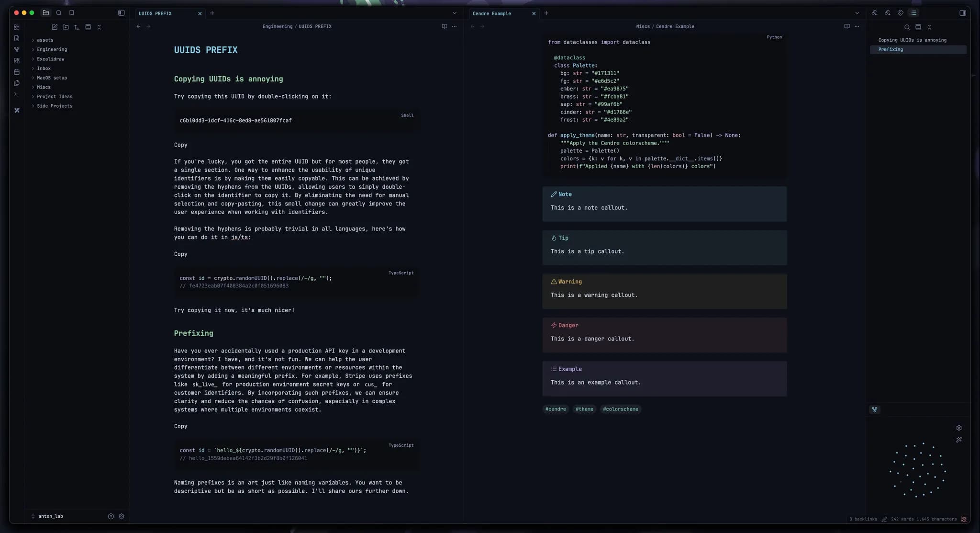Collapse all folders in file explorer

(x=99, y=27)
